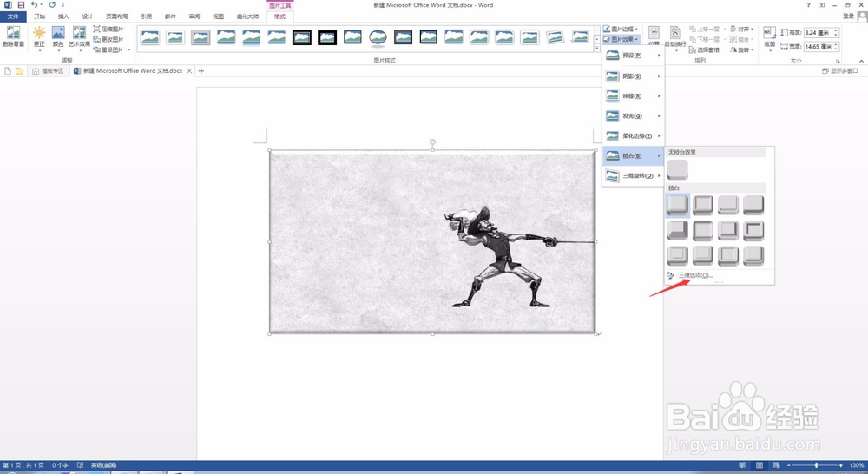This screenshot has height=474, width=868.
Task: Open the 艺术效果 (Artistic Effects) tool
Action: (x=79, y=36)
